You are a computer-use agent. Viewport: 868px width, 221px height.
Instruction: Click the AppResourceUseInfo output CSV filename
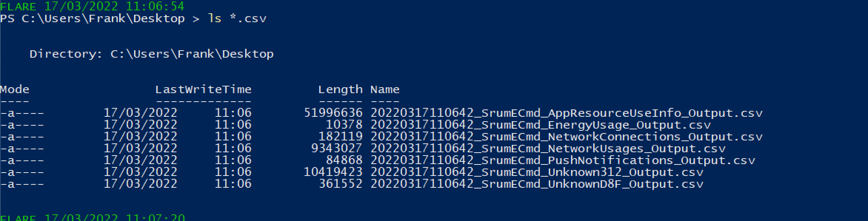(x=566, y=113)
